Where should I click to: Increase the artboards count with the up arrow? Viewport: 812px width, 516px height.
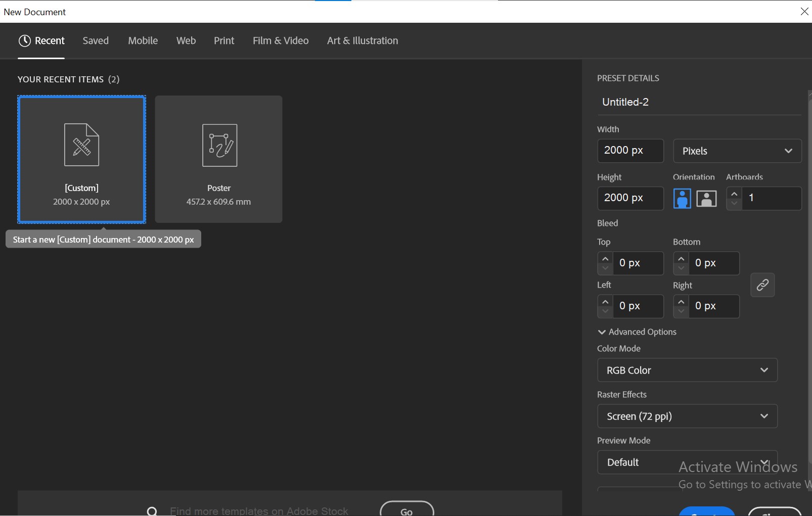point(734,194)
